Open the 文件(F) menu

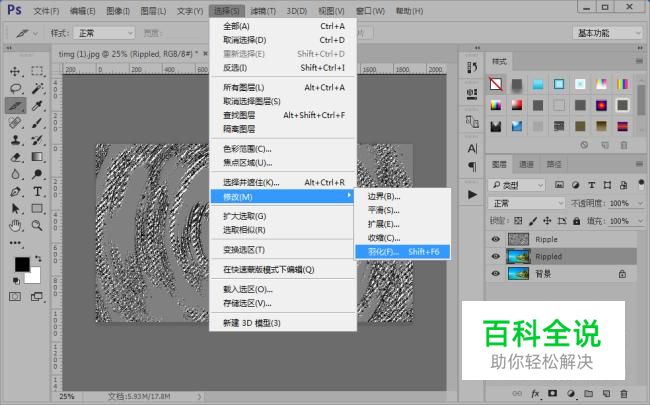(x=46, y=11)
